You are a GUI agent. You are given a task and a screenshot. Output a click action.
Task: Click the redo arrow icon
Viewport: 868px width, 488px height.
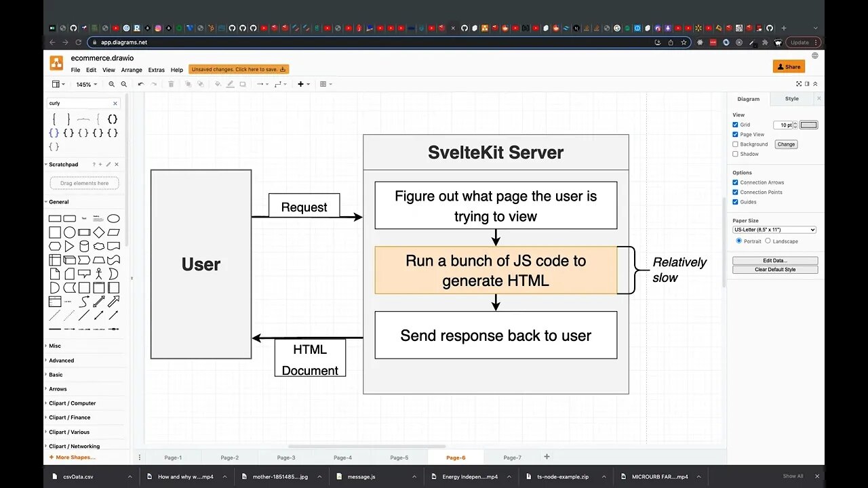pos(154,84)
